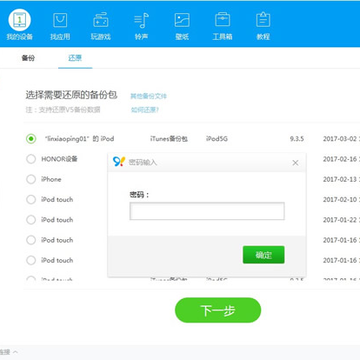The width and height of the screenshot is (360, 360).
Task: Open the 我的设备 (My Device) section
Action: tap(19, 25)
